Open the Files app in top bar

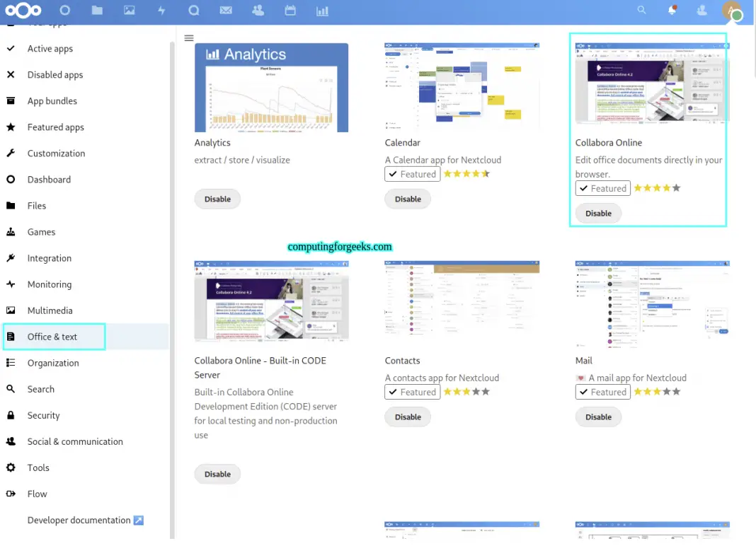click(x=97, y=11)
